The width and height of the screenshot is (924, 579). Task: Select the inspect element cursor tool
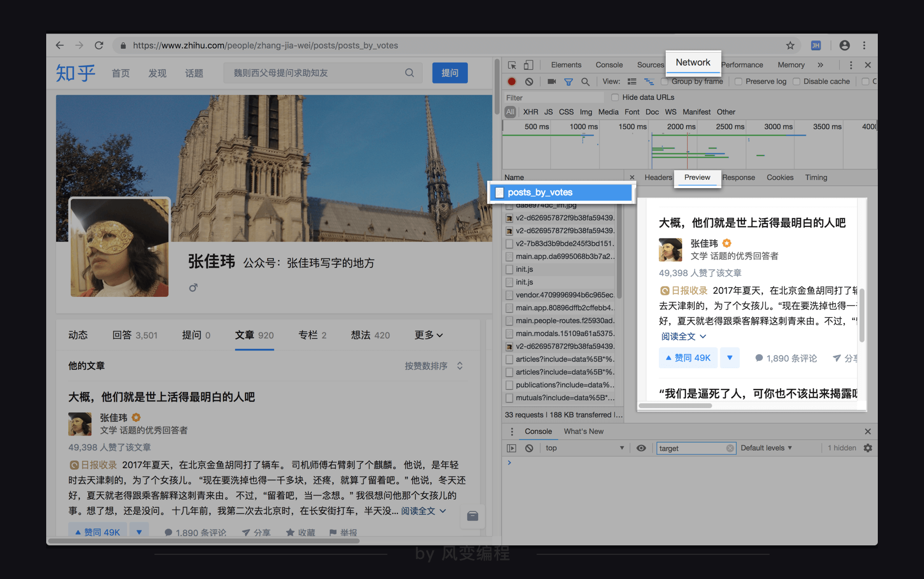click(x=511, y=65)
